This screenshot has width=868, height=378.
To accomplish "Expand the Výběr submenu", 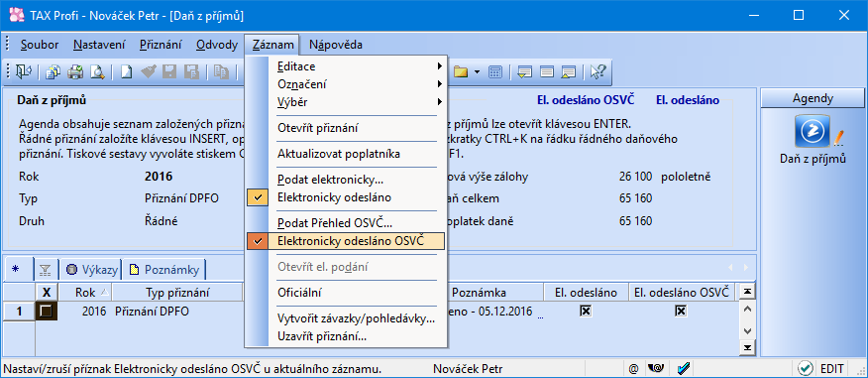I will coord(346,102).
